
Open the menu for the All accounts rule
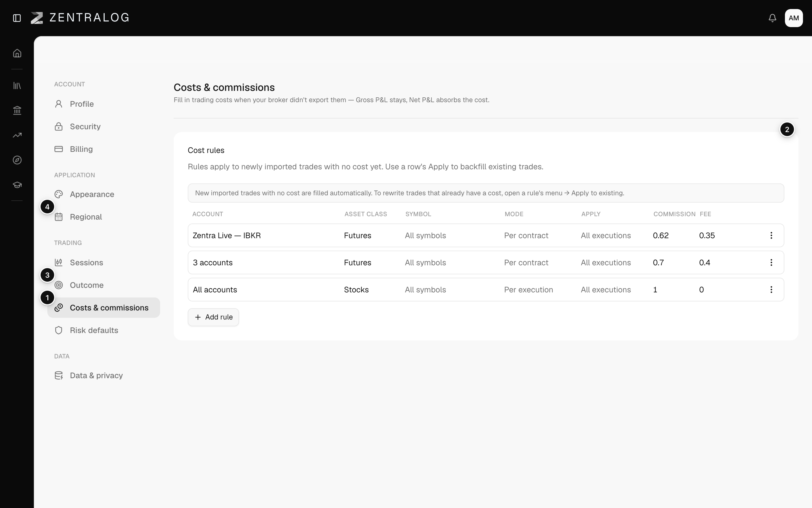[771, 290]
